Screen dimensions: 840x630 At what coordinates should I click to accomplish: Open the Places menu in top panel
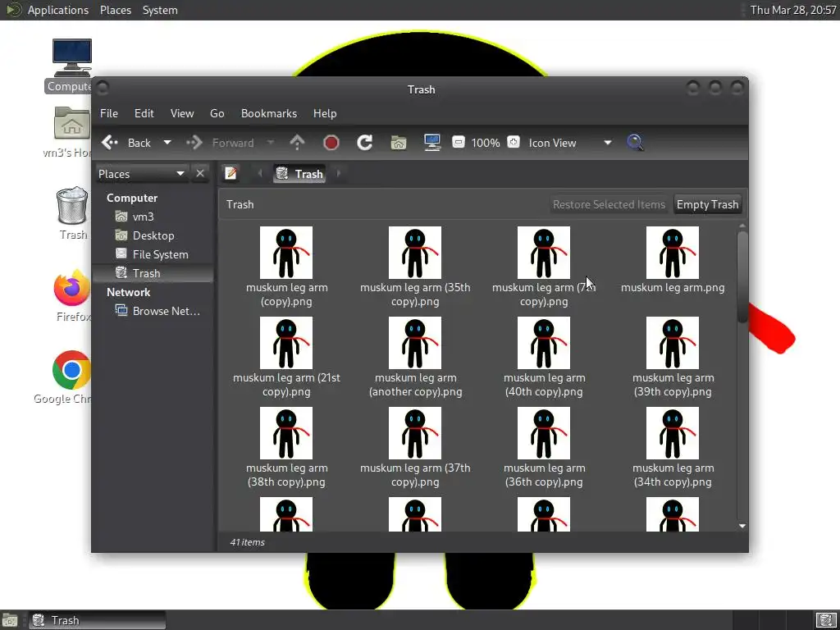[115, 10]
